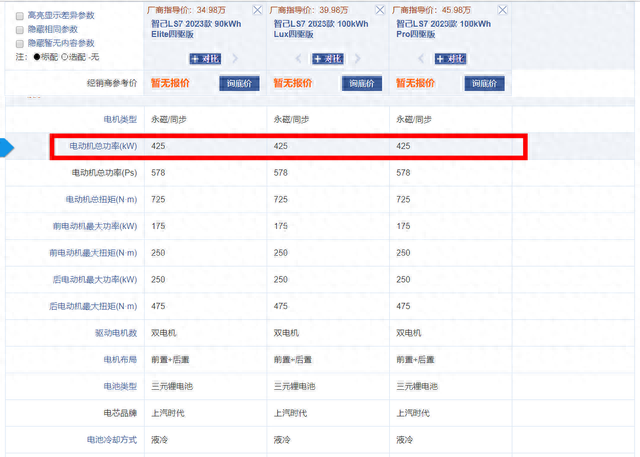
Task: Click the 前电动机最大功率(kW) parameter label
Action: point(95,226)
